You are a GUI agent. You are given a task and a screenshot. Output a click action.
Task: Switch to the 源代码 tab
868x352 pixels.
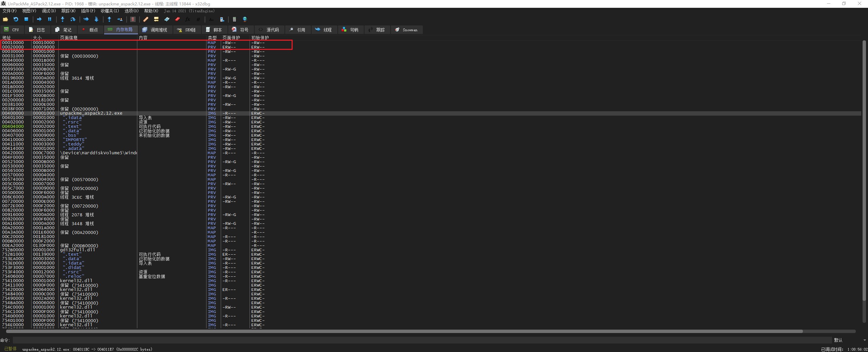pos(269,30)
